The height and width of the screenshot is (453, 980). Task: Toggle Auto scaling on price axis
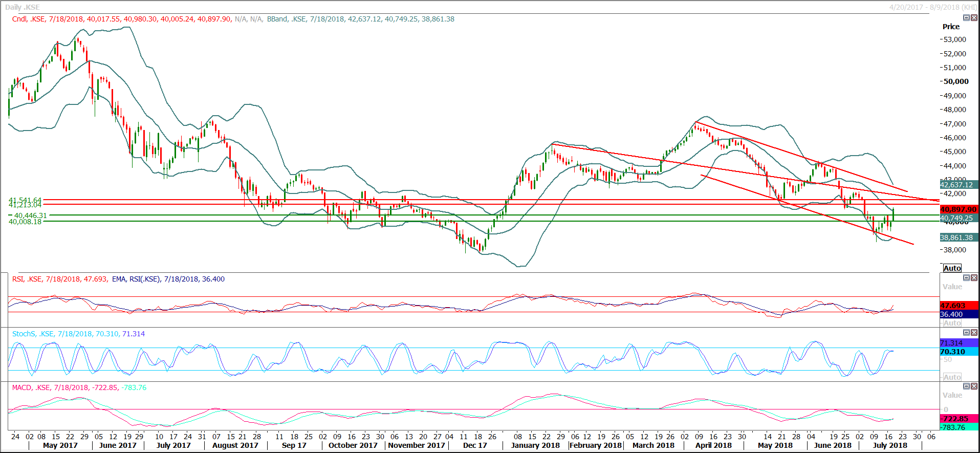(952, 268)
